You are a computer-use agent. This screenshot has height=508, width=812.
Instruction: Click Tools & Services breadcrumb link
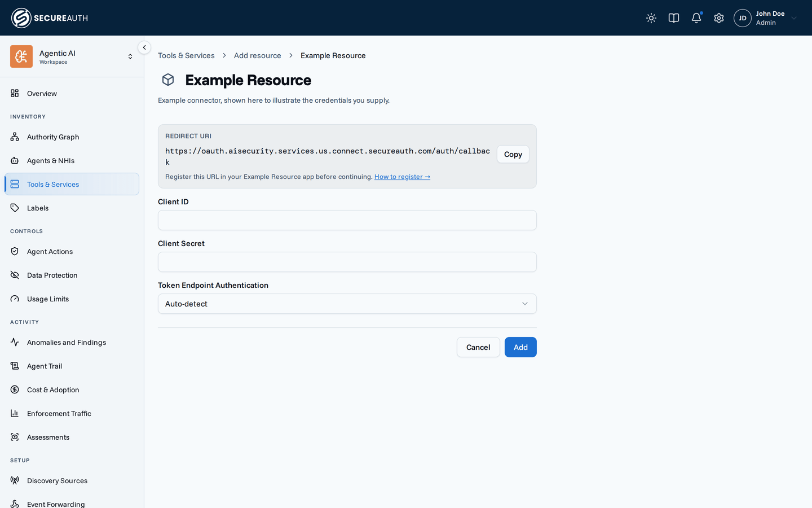click(x=186, y=55)
